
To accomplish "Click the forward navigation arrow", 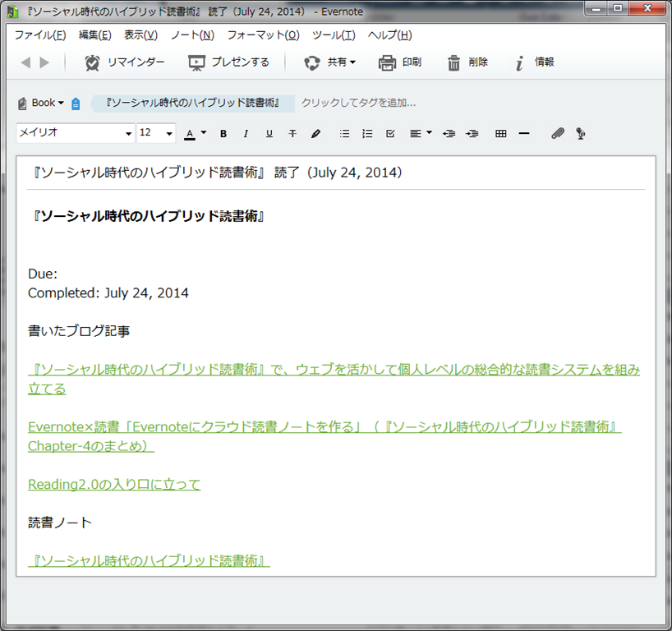I will [x=44, y=62].
